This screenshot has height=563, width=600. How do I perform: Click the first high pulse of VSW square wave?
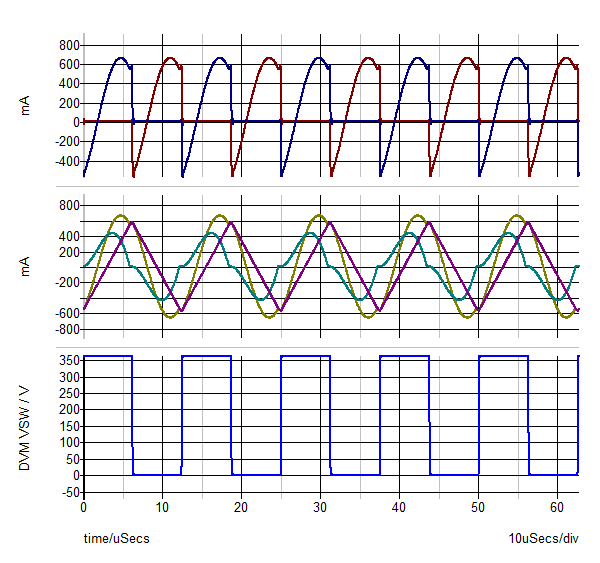coord(107,356)
